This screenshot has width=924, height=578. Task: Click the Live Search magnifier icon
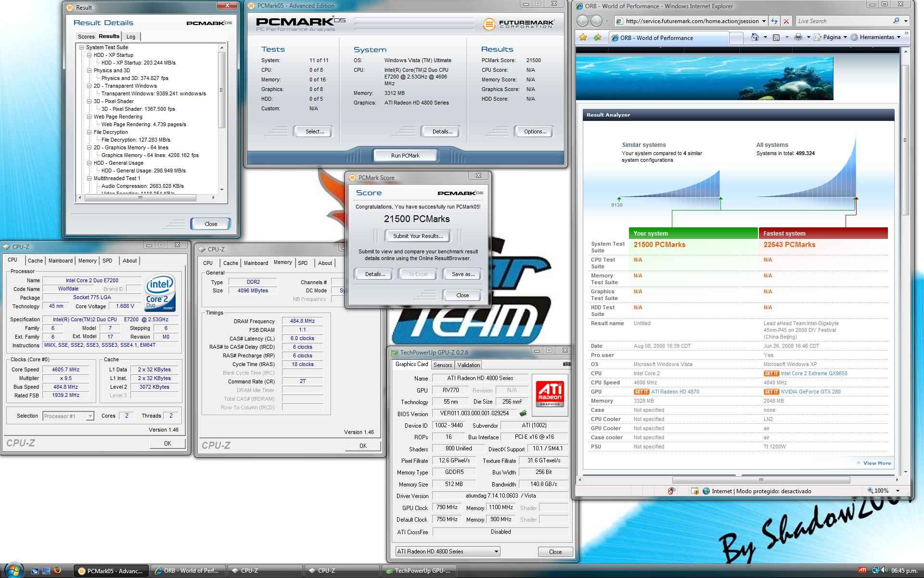896,21
